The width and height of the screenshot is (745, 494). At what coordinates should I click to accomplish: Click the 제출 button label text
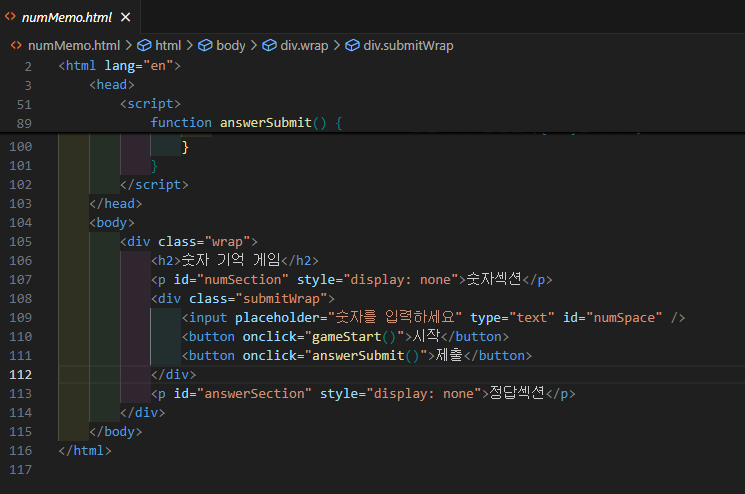449,355
